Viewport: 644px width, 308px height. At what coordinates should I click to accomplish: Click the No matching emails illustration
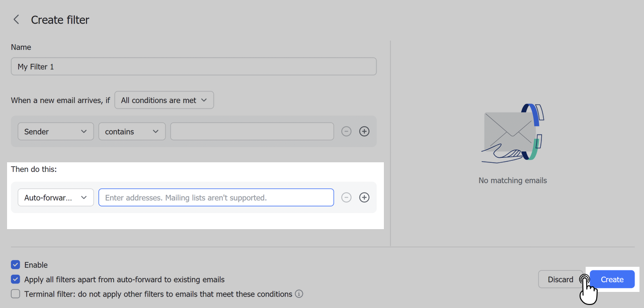pos(513,133)
